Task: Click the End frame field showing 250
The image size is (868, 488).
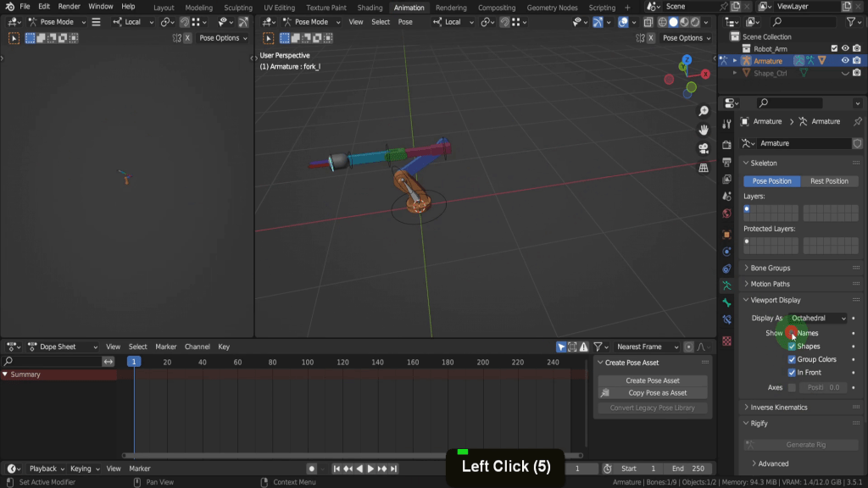Action: [x=688, y=469]
